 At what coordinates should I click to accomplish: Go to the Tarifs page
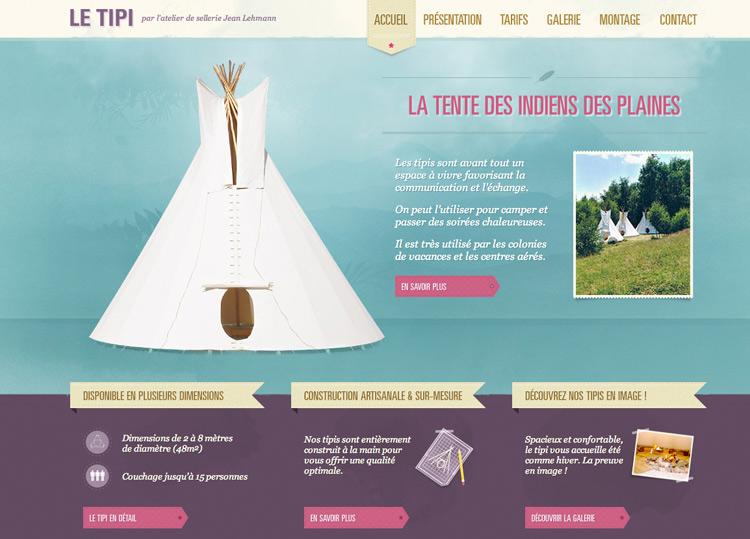tap(514, 20)
